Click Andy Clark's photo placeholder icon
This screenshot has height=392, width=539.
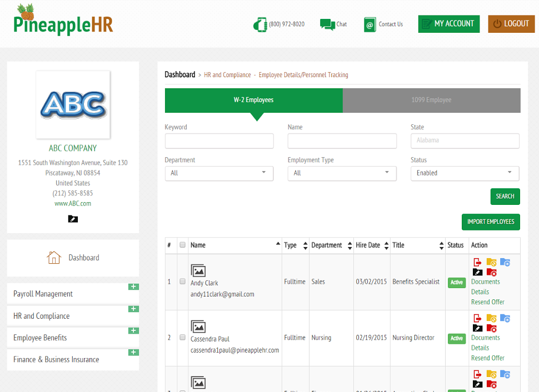click(198, 271)
